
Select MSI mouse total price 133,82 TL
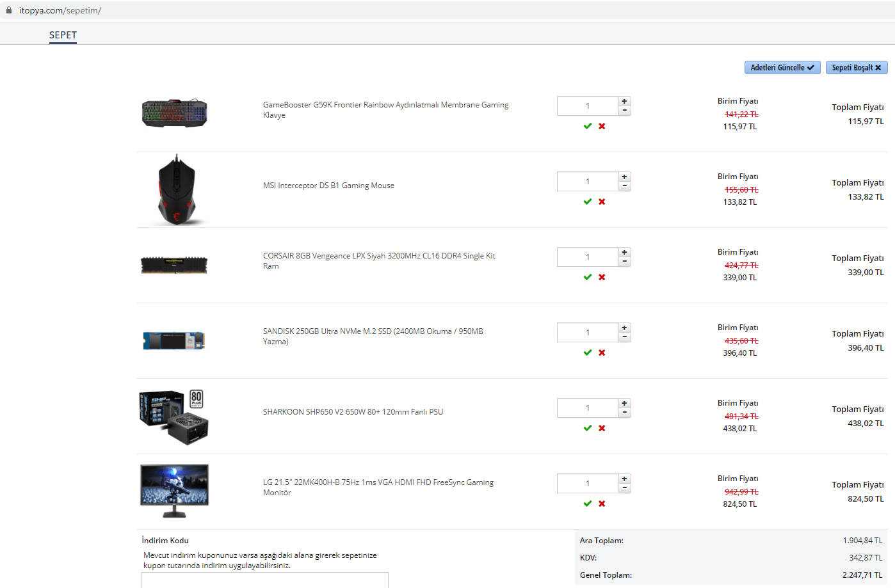coord(866,197)
